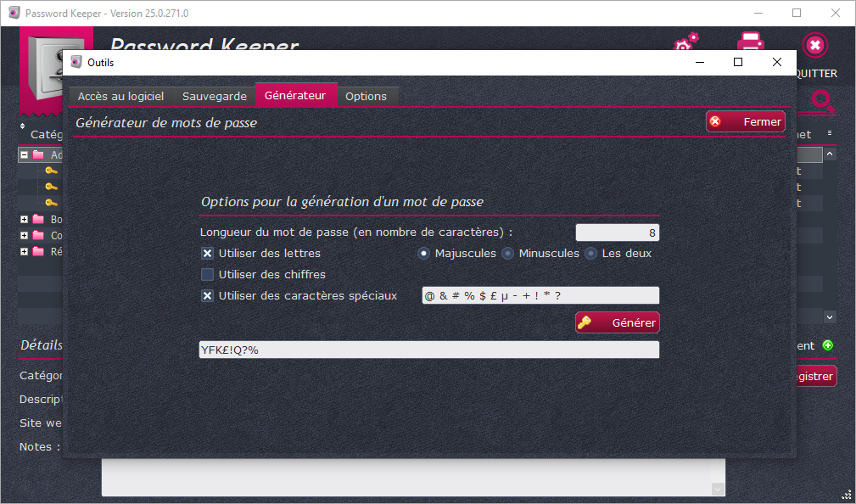Go to the Options tab

point(366,96)
